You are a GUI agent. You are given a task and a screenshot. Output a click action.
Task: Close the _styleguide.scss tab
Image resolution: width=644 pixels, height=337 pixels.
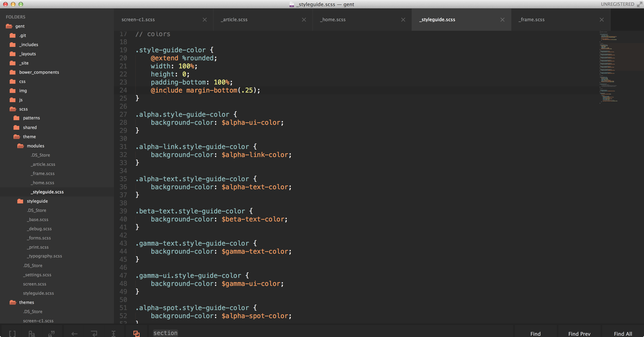[503, 20]
